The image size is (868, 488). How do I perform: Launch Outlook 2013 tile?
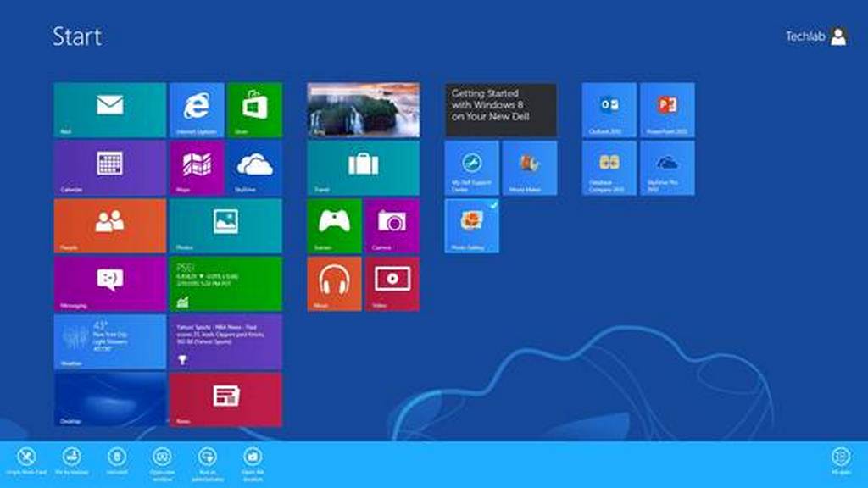[x=609, y=109]
